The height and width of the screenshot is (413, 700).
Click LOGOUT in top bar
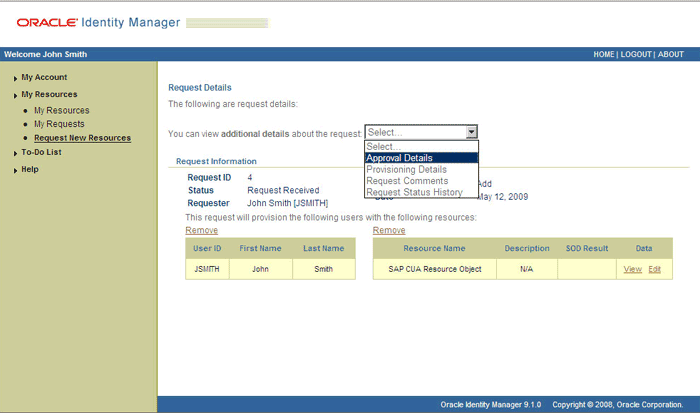point(636,54)
